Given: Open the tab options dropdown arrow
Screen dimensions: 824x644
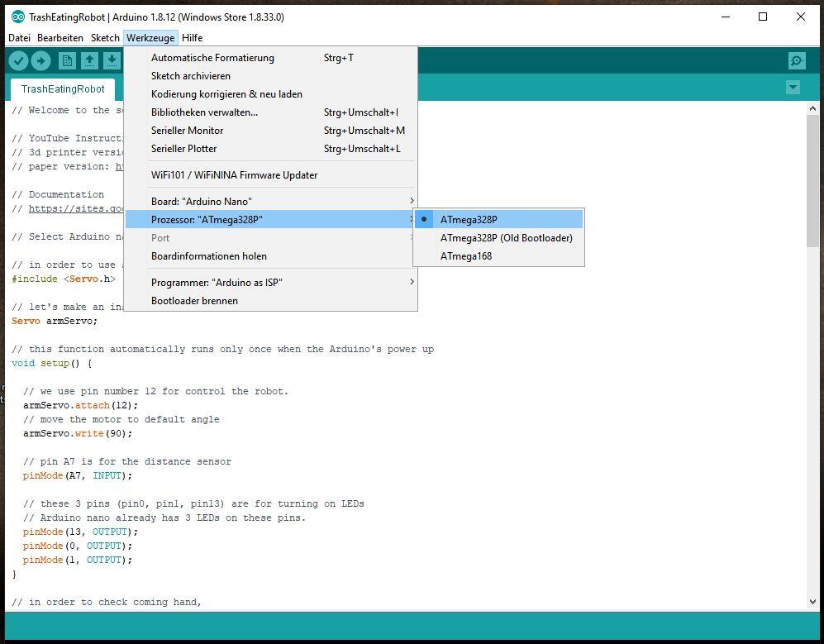Looking at the screenshot, I should [793, 88].
